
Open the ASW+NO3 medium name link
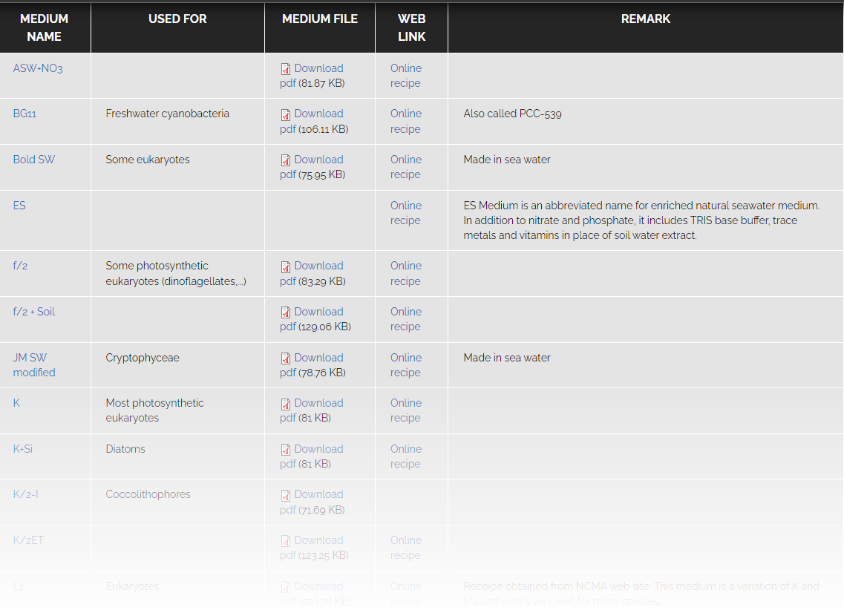coord(38,68)
